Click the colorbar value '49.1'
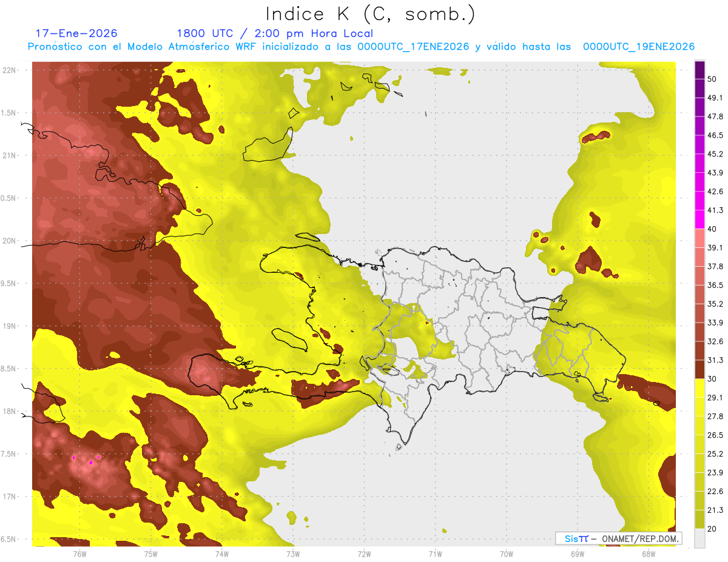 [715, 98]
